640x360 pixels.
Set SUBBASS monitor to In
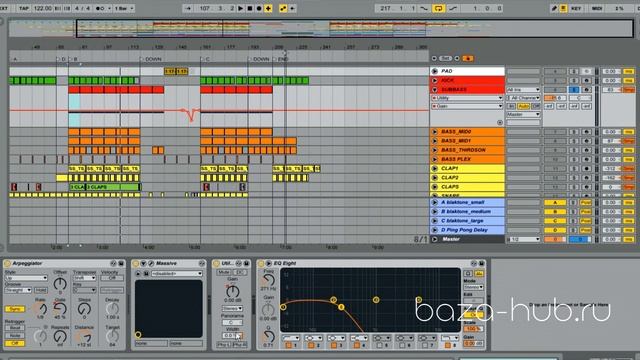511,106
